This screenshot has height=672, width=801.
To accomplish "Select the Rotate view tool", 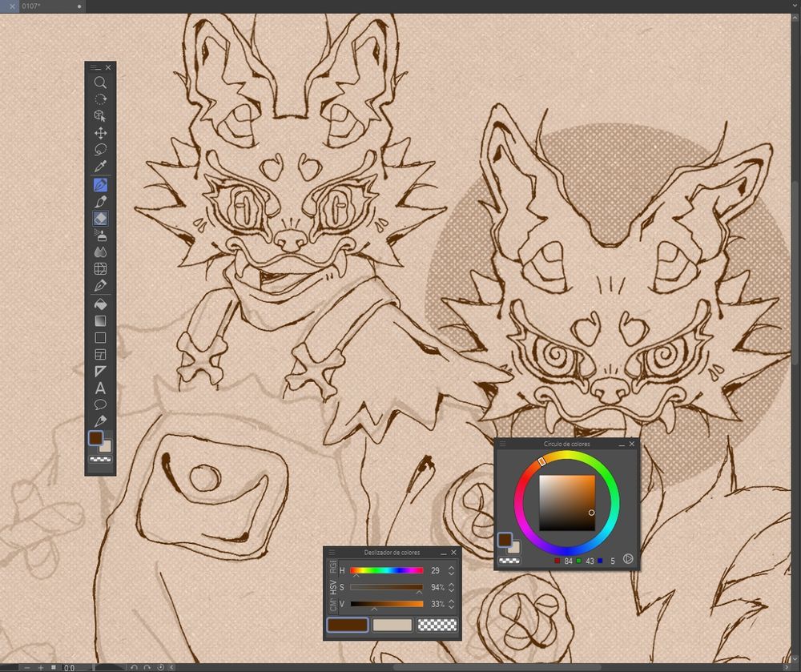I will coord(100,99).
